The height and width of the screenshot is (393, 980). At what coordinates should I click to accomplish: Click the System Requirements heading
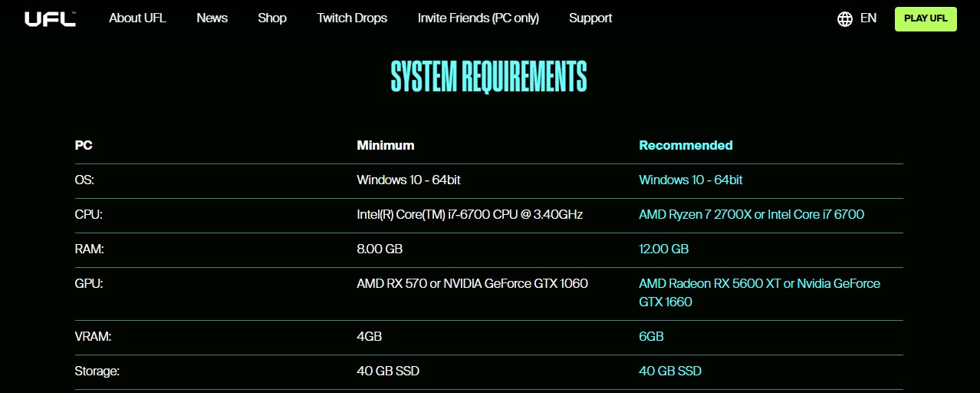[x=489, y=77]
